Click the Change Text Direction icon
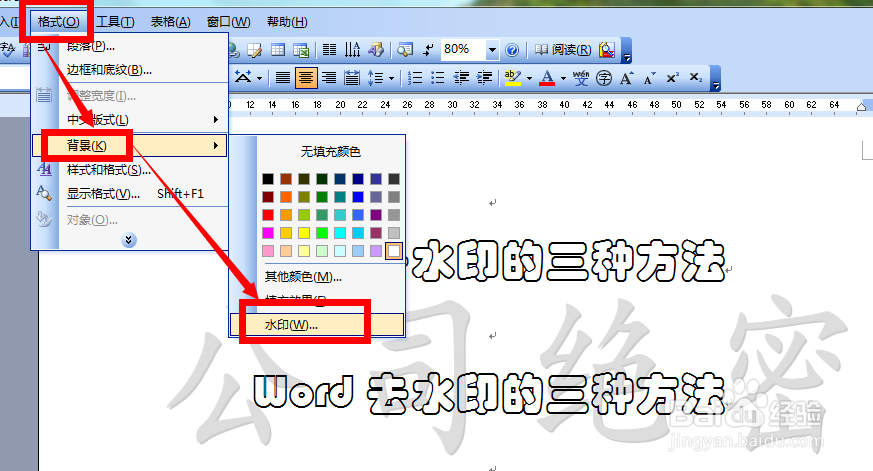The image size is (873, 471). (352, 50)
